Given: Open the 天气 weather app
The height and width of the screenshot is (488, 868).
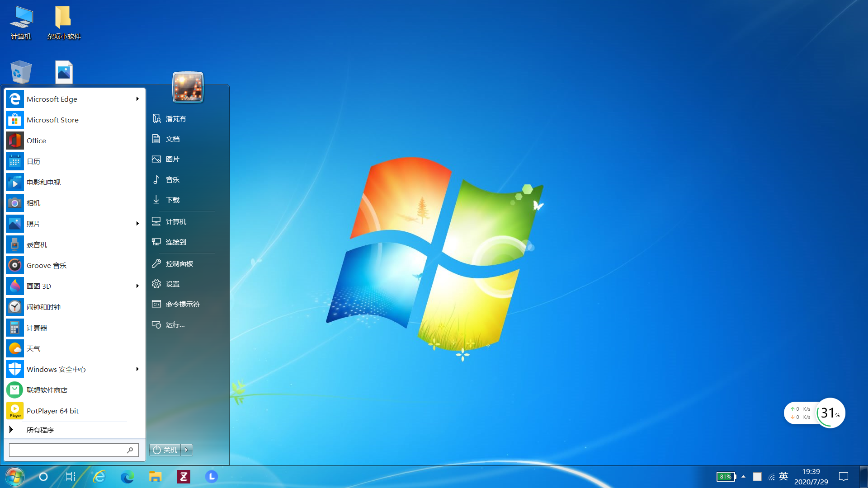Looking at the screenshot, I should click(x=75, y=348).
